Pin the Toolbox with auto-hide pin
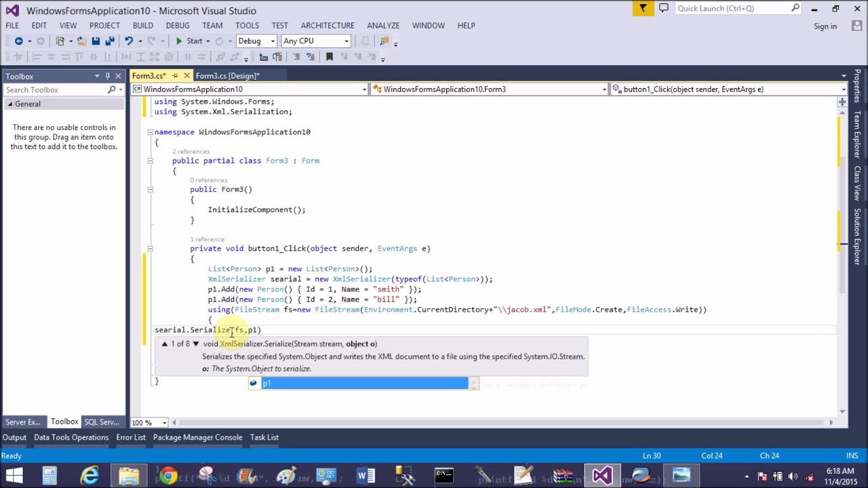 click(x=107, y=76)
